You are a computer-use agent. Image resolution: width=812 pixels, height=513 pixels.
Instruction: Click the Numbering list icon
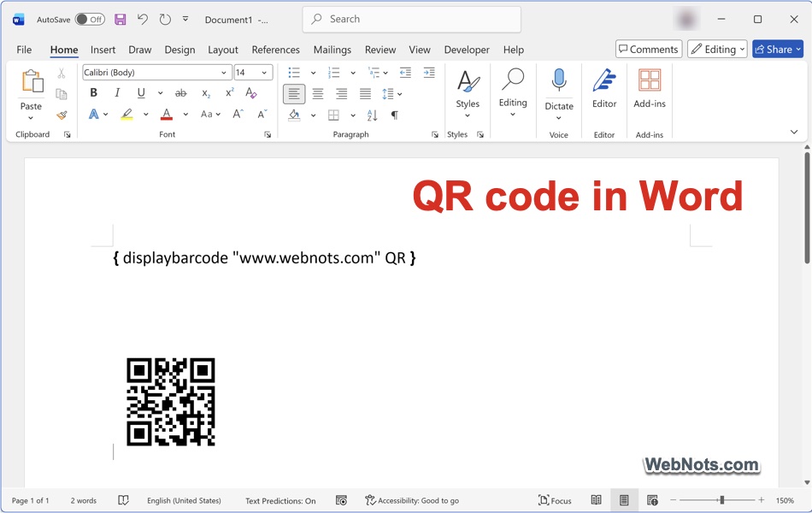[334, 73]
